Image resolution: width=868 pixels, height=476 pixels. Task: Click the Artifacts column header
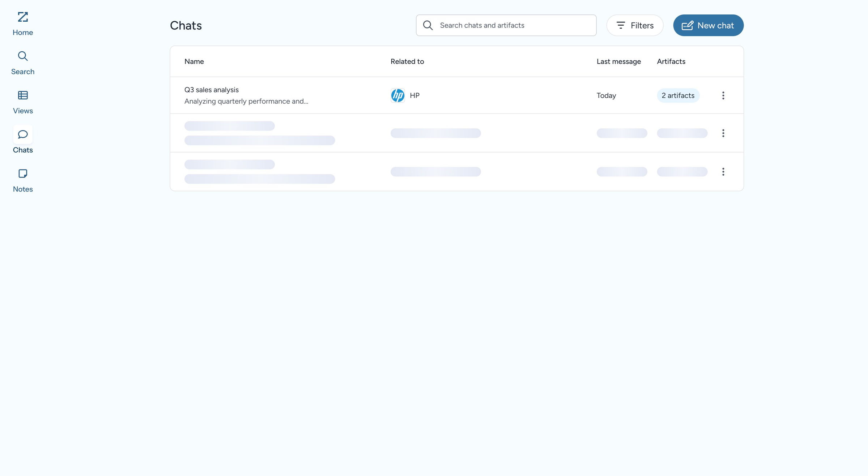point(671,61)
